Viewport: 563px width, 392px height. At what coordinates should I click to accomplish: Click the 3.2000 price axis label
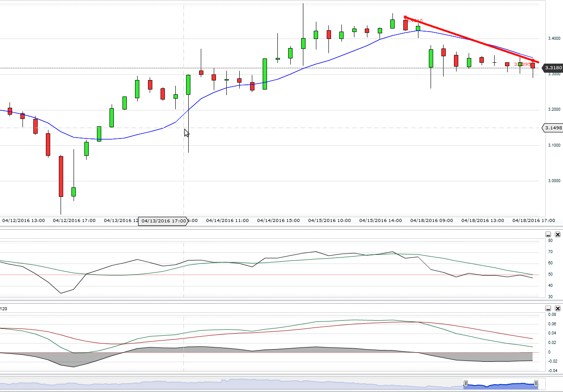tap(554, 109)
